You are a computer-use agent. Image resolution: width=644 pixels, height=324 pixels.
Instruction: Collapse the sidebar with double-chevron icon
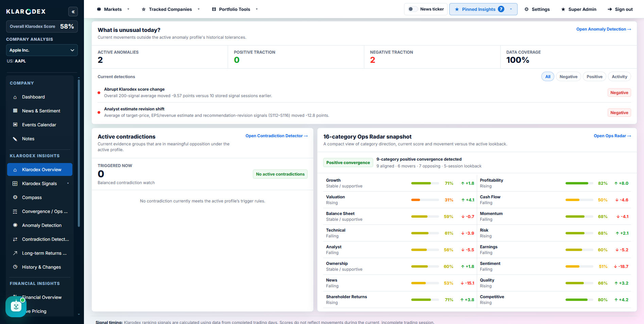(x=73, y=12)
